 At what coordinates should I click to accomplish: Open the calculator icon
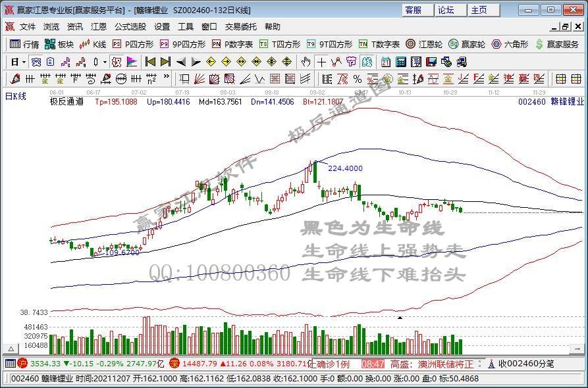401,62
